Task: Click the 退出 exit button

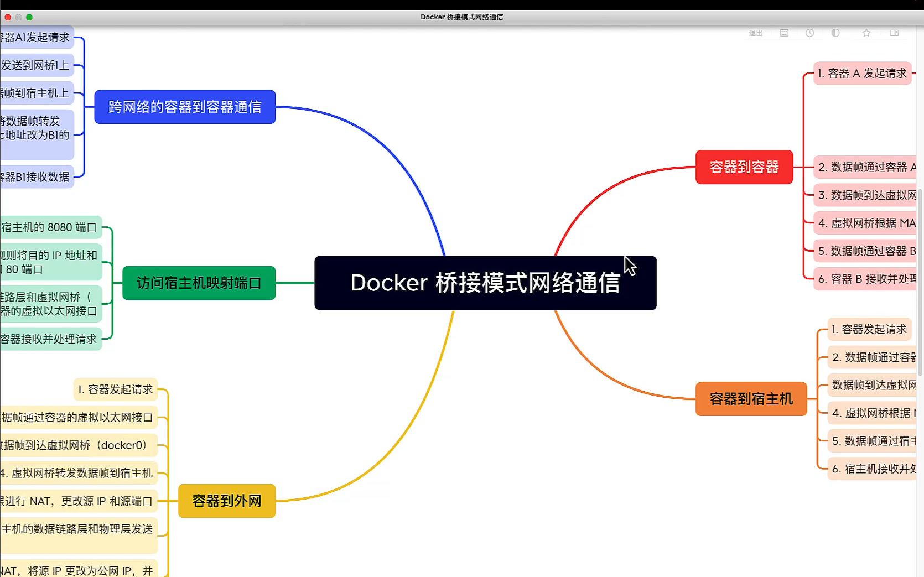Action: click(755, 33)
